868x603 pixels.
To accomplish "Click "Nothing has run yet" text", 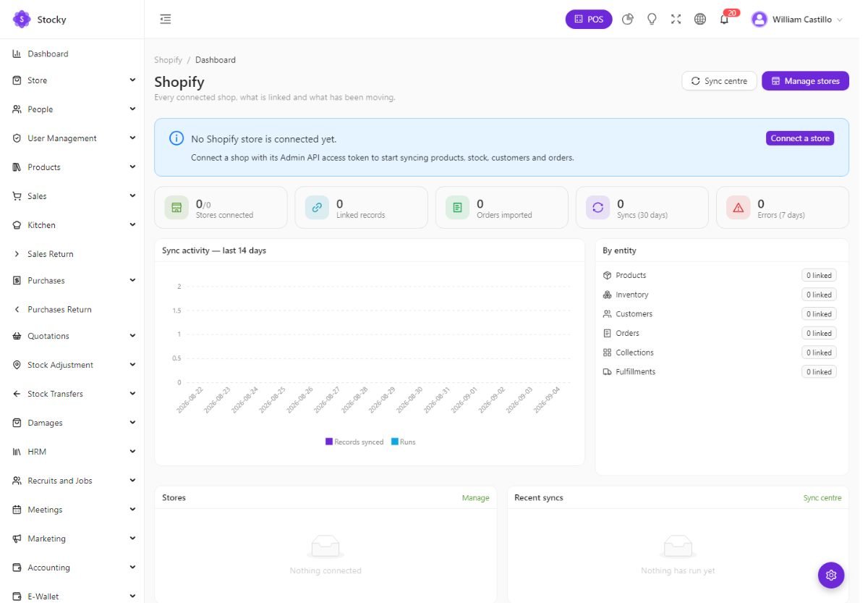I will [x=678, y=570].
